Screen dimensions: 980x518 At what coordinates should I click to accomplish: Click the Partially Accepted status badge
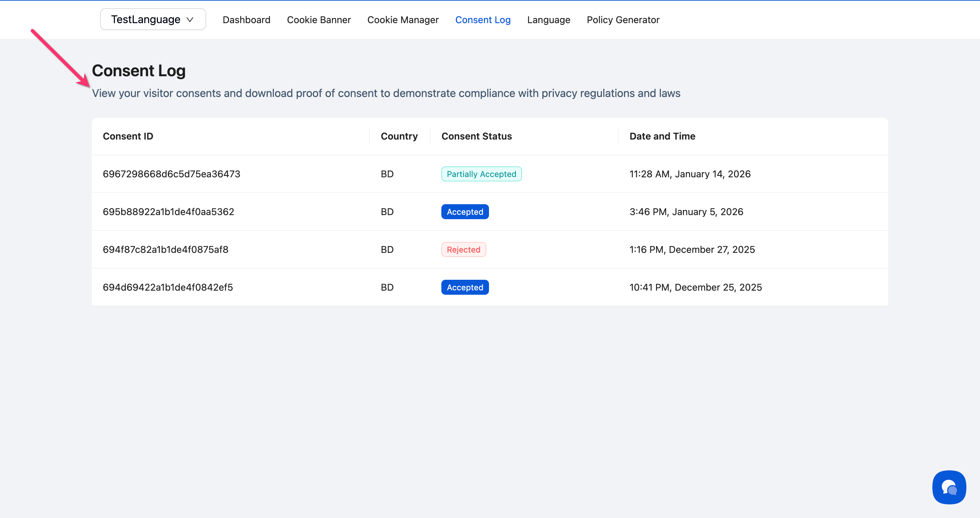[x=481, y=174]
